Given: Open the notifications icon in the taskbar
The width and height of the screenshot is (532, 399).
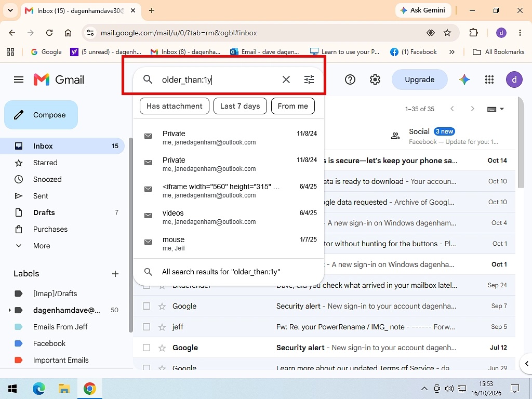Looking at the screenshot, I should [515, 389].
